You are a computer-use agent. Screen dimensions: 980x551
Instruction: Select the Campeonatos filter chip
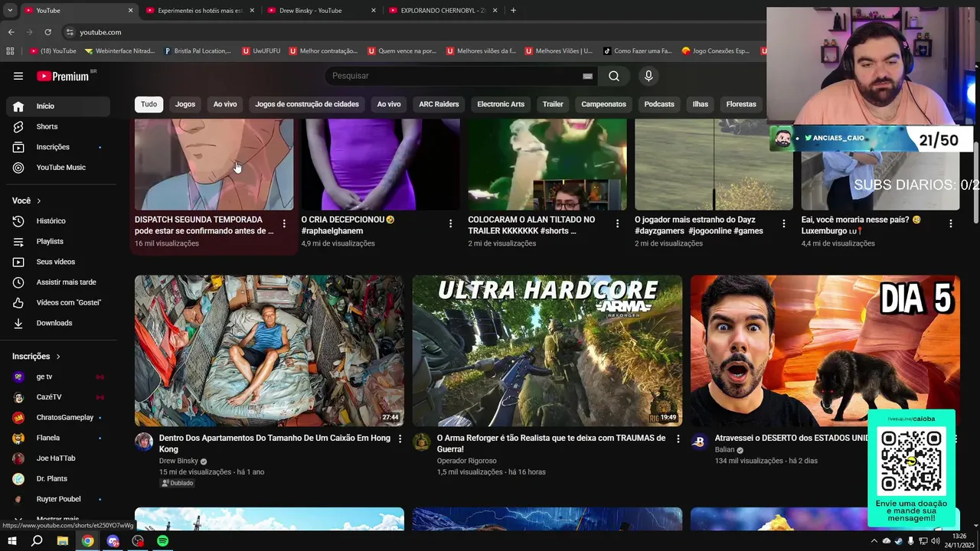click(x=603, y=104)
